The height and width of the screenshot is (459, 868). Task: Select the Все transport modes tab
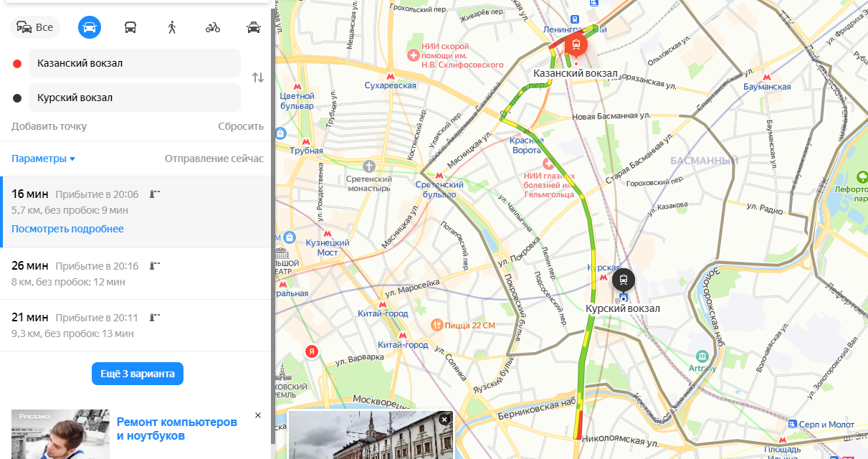pos(35,27)
